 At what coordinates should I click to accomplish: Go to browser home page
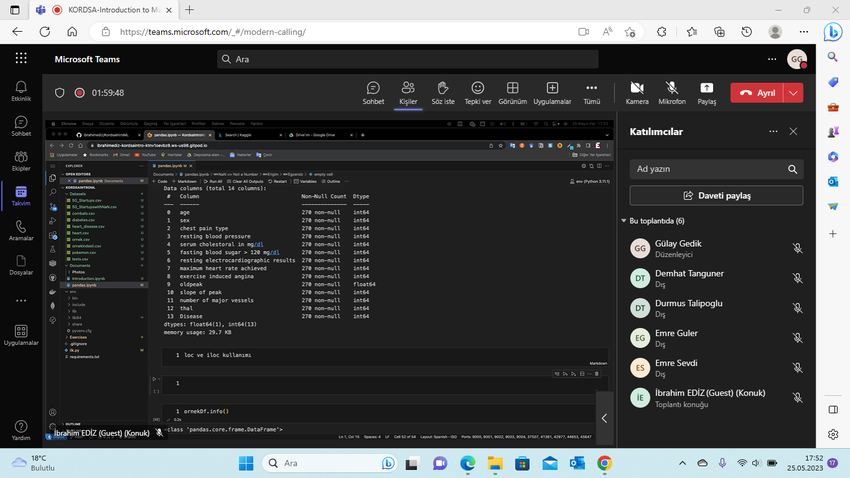click(x=72, y=31)
